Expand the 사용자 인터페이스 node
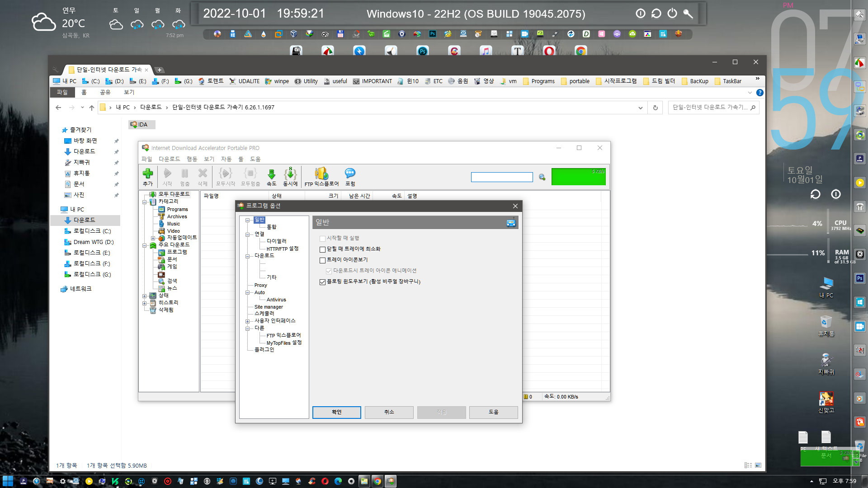This screenshot has height=488, width=868. pos(247,321)
